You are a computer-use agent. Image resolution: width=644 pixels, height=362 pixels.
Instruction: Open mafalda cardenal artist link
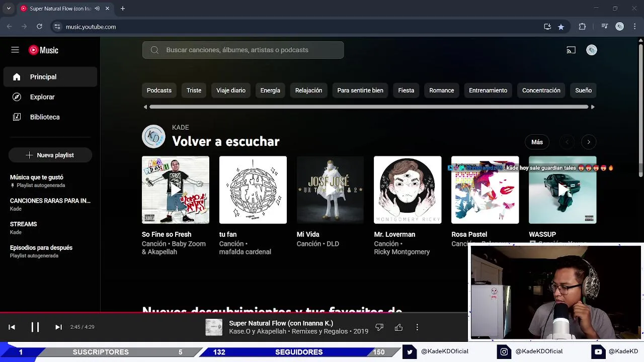[245, 252]
